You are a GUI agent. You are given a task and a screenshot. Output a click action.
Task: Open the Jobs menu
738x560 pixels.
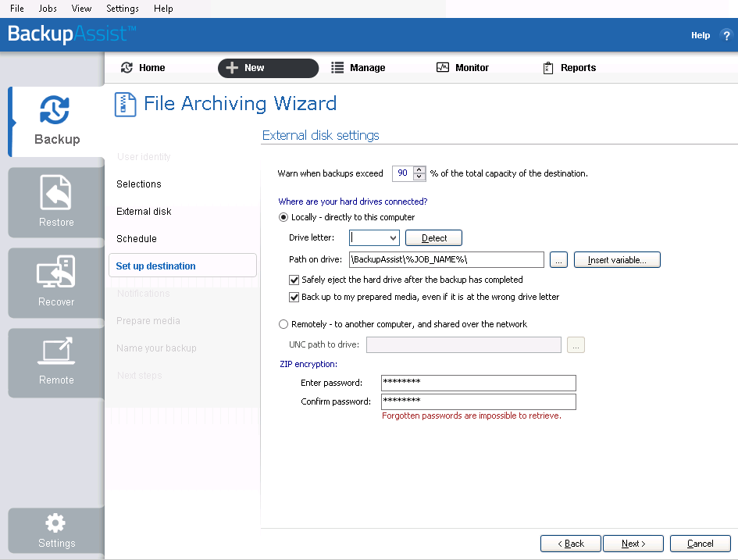[x=48, y=9]
